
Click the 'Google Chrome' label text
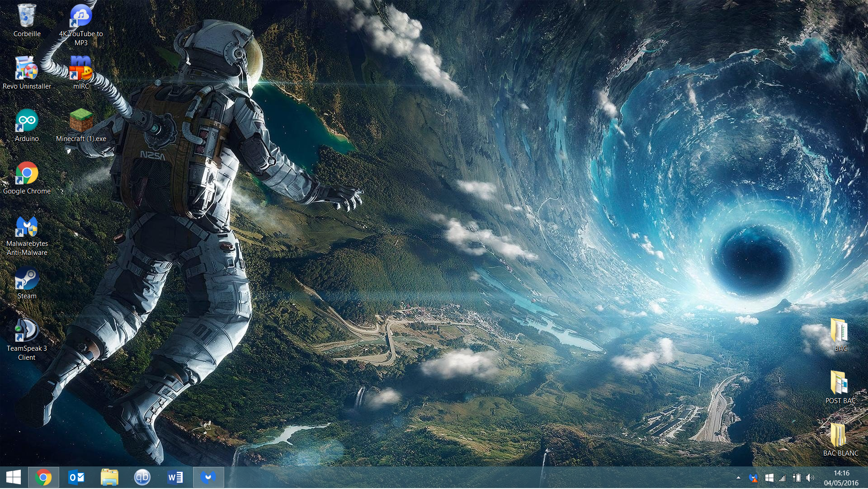(27, 191)
